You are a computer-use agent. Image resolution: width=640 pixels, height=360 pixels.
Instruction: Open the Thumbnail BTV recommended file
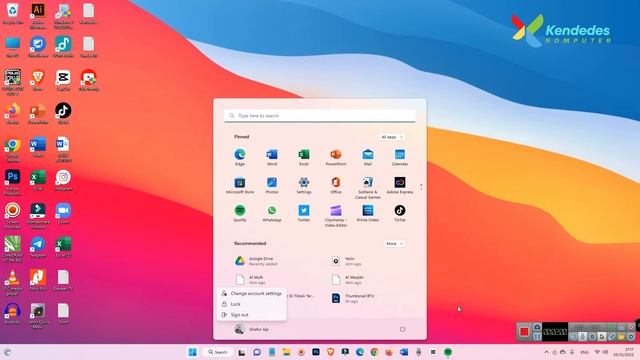(353, 298)
